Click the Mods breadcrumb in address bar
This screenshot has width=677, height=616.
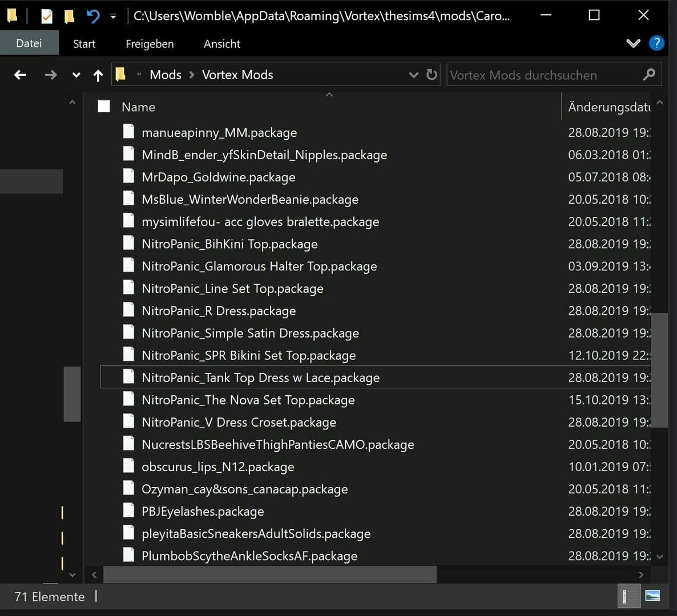[x=166, y=75]
